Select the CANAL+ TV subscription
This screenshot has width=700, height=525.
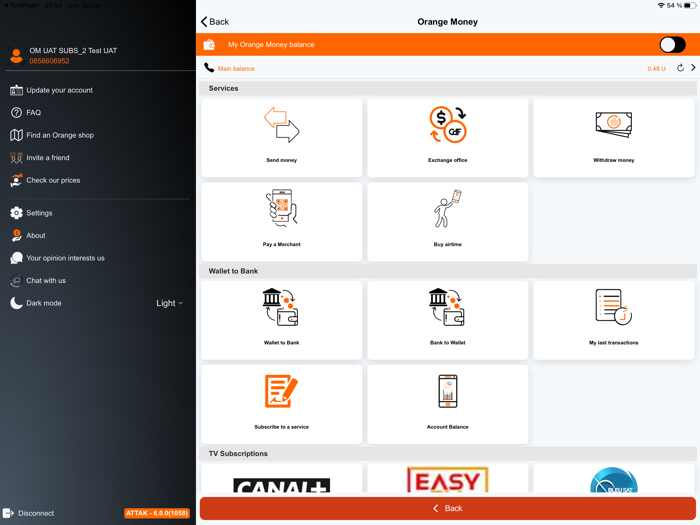pyautogui.click(x=281, y=478)
